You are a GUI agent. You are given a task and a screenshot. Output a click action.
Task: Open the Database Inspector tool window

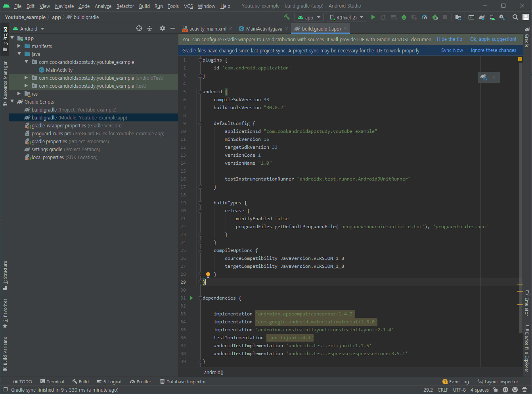point(183,382)
